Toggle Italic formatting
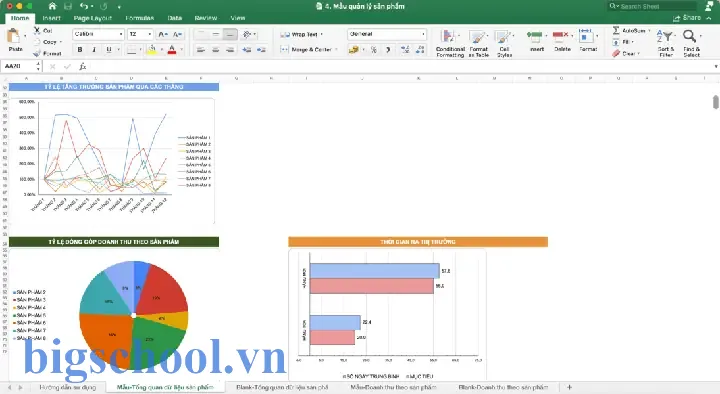 (x=94, y=50)
